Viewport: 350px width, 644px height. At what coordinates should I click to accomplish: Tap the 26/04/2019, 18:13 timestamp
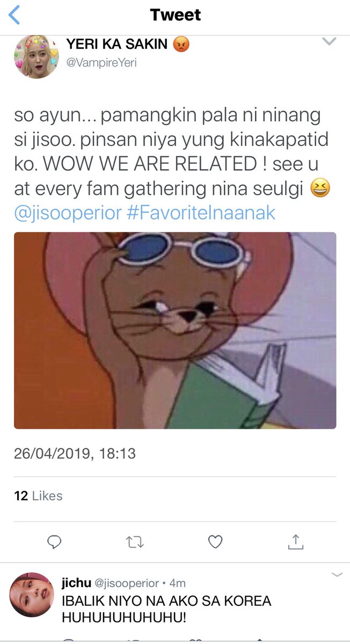(75, 454)
